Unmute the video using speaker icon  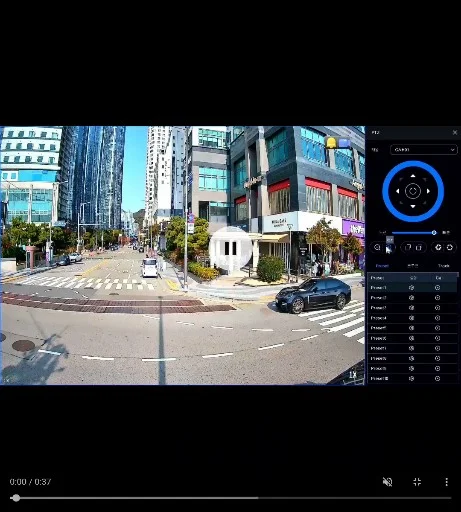387,482
